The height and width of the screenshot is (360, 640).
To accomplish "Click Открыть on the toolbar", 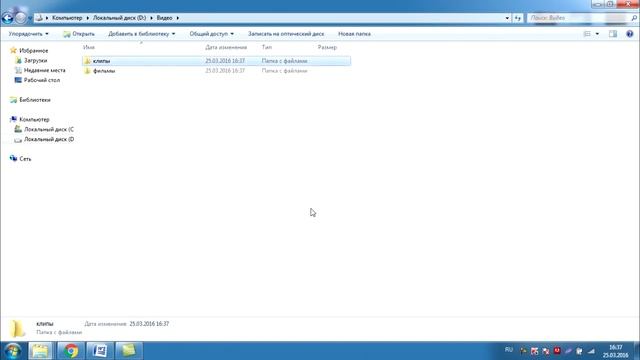I will pos(79,34).
